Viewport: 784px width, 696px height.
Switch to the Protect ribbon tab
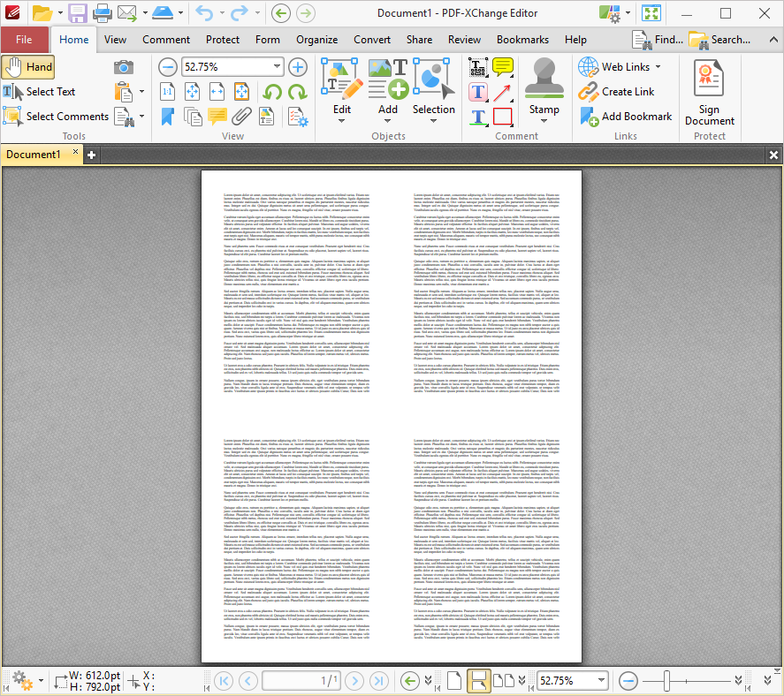pyautogui.click(x=223, y=40)
